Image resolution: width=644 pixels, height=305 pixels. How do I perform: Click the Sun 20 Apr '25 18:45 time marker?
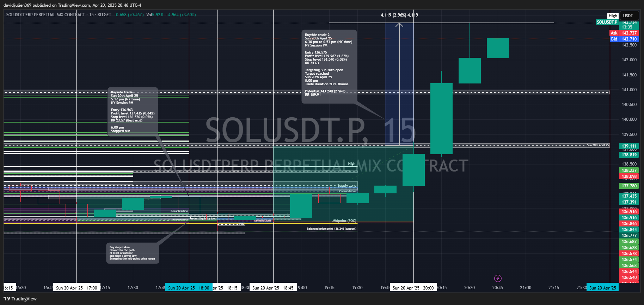tap(273, 288)
